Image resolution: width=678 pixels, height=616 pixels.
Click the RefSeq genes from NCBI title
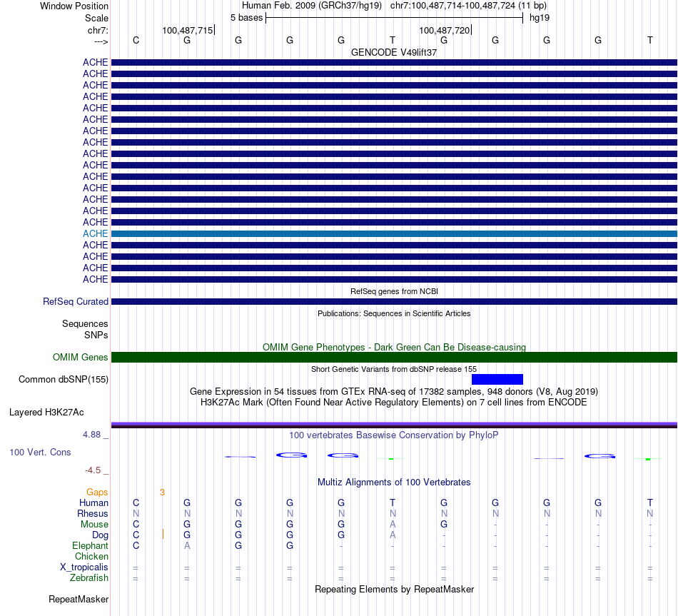[x=394, y=291]
